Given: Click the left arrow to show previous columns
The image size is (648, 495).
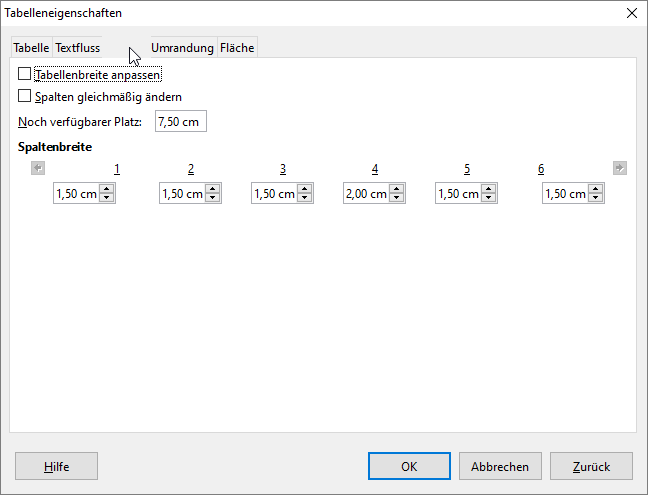Looking at the screenshot, I should pos(38,168).
